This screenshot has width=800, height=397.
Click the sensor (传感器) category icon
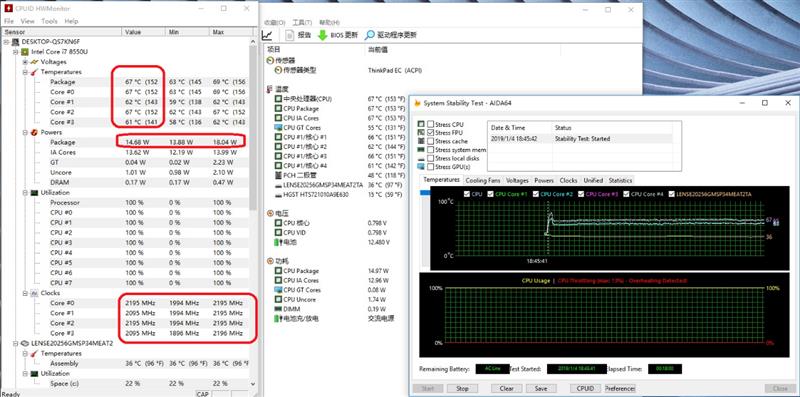click(x=270, y=61)
